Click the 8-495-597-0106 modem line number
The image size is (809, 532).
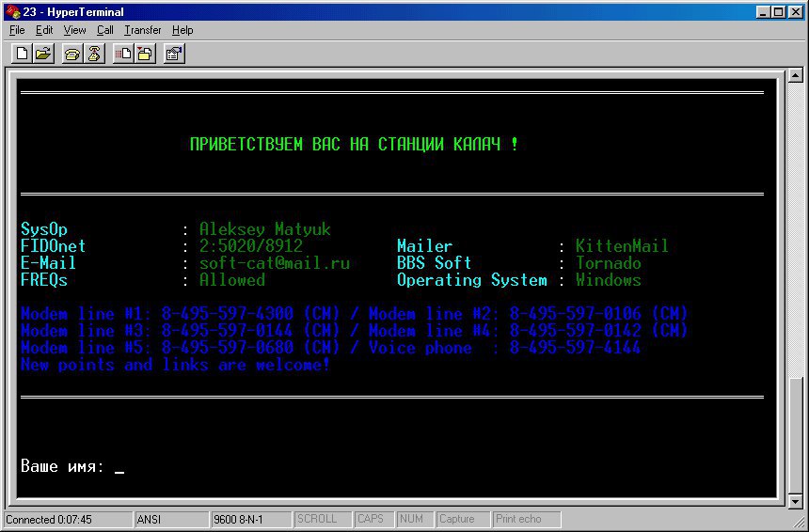[x=576, y=314]
